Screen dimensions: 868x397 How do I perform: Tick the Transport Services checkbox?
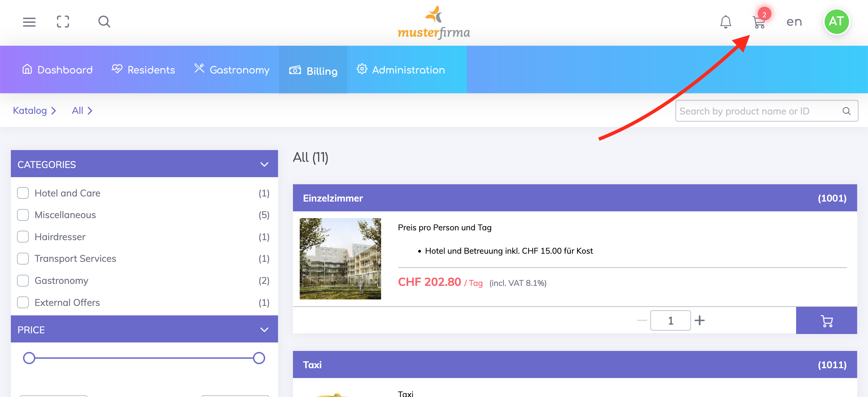click(23, 258)
